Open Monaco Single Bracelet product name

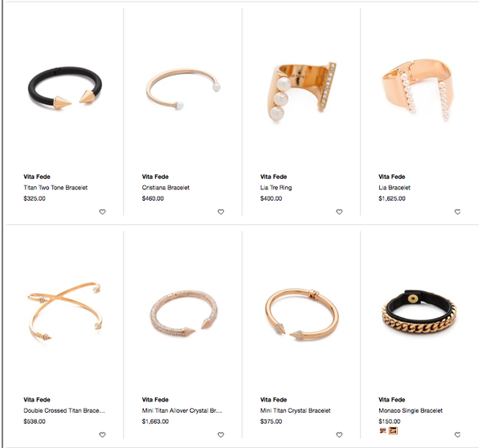[411, 410]
